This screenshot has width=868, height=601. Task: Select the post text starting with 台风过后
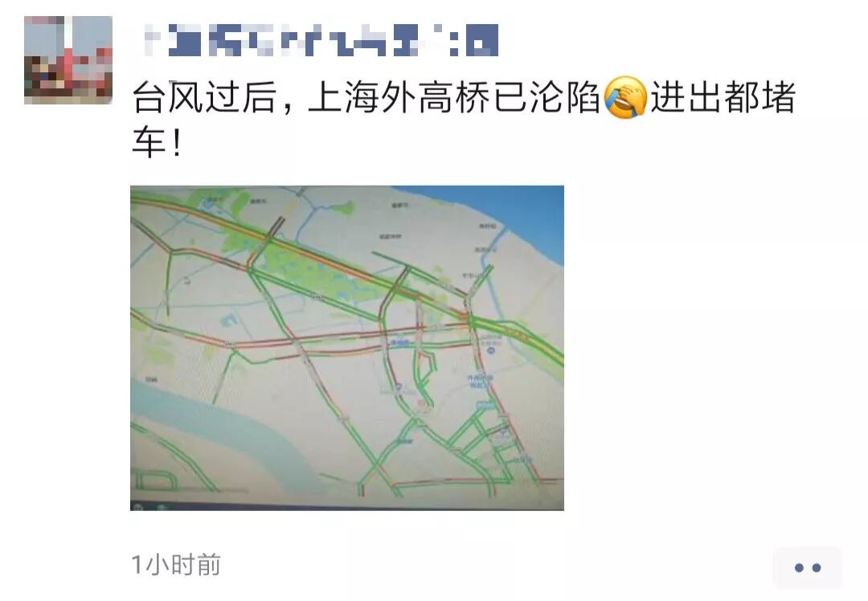coord(464,119)
